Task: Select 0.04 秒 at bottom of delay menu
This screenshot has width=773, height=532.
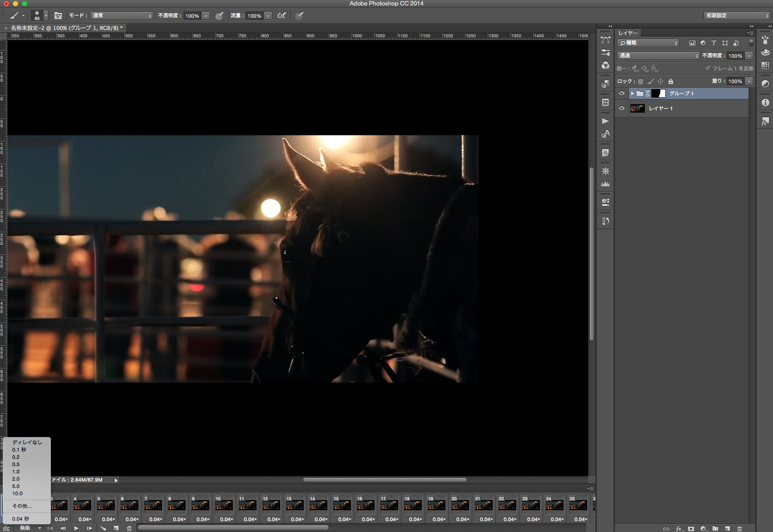Action: pyautogui.click(x=27, y=518)
